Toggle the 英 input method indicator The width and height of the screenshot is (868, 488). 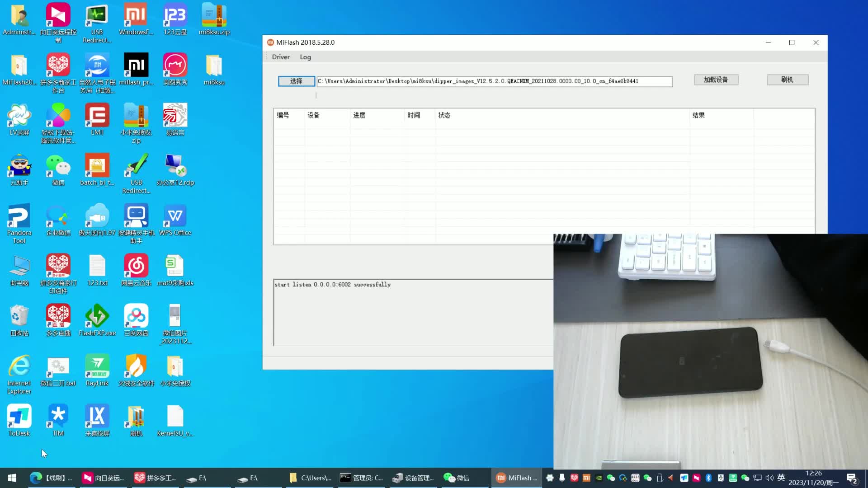[781, 478]
